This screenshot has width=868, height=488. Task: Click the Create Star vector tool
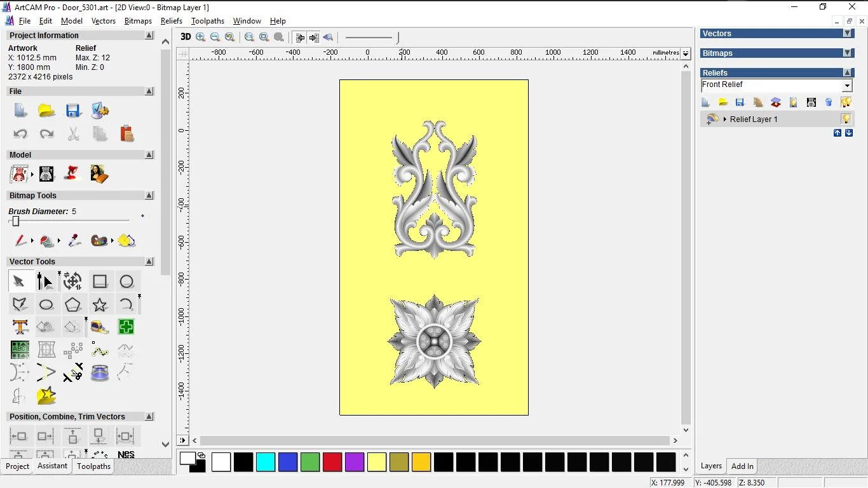(x=100, y=305)
